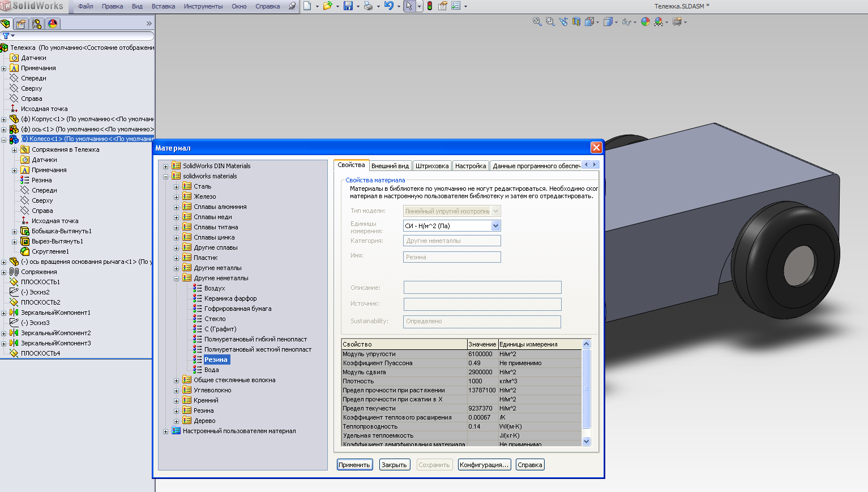The height and width of the screenshot is (492, 868).
Task: Click the Undo arrow icon
Action: [388, 6]
